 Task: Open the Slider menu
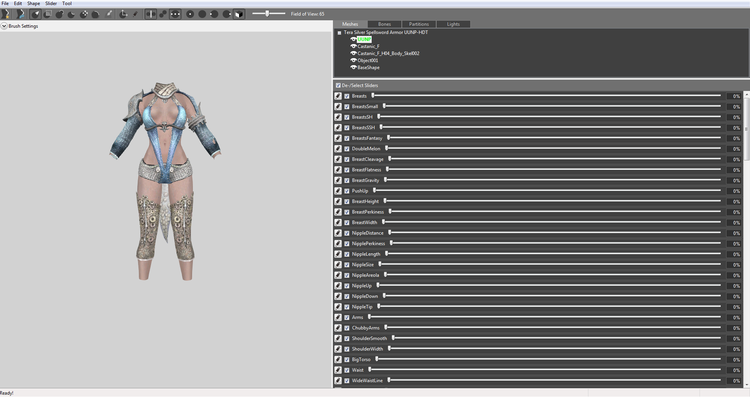(x=51, y=3)
